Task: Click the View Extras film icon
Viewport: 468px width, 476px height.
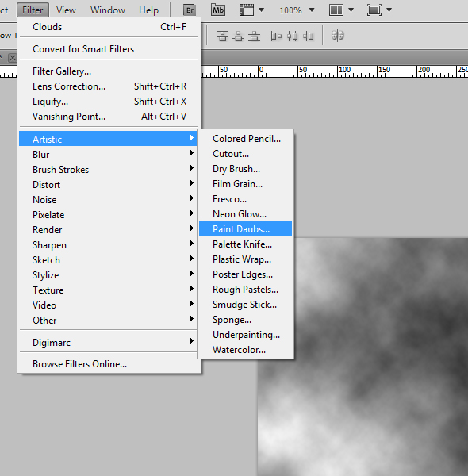Action: click(247, 10)
